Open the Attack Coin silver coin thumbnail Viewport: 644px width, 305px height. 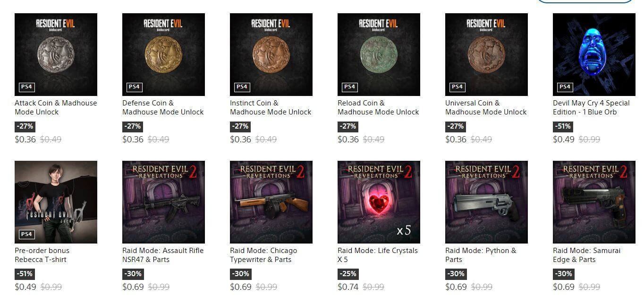[56, 54]
